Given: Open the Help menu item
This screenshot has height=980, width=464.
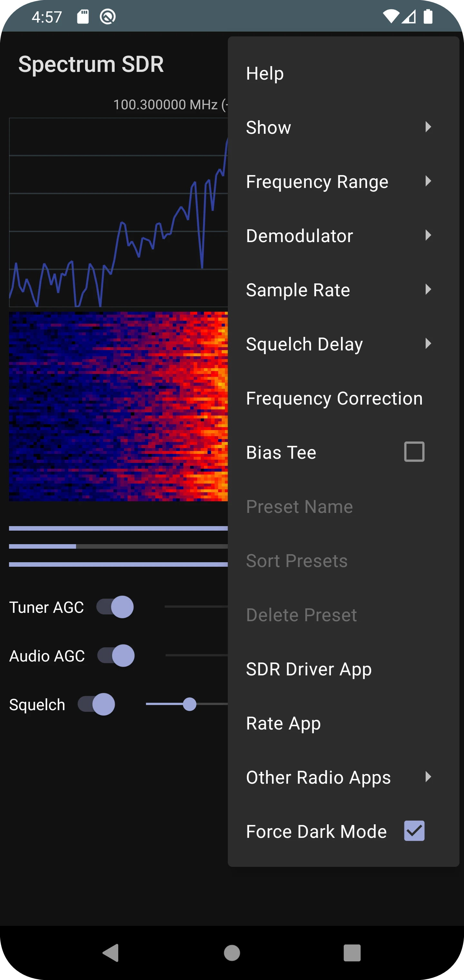Looking at the screenshot, I should 343,73.
